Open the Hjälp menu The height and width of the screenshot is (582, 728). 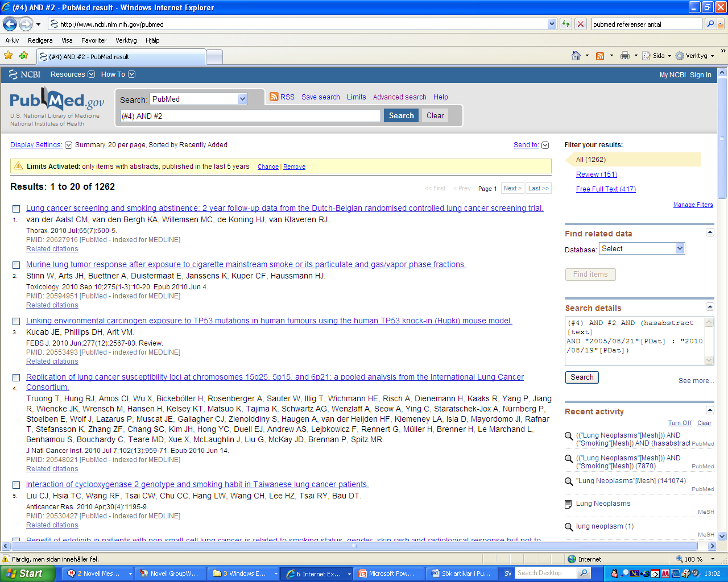152,40
